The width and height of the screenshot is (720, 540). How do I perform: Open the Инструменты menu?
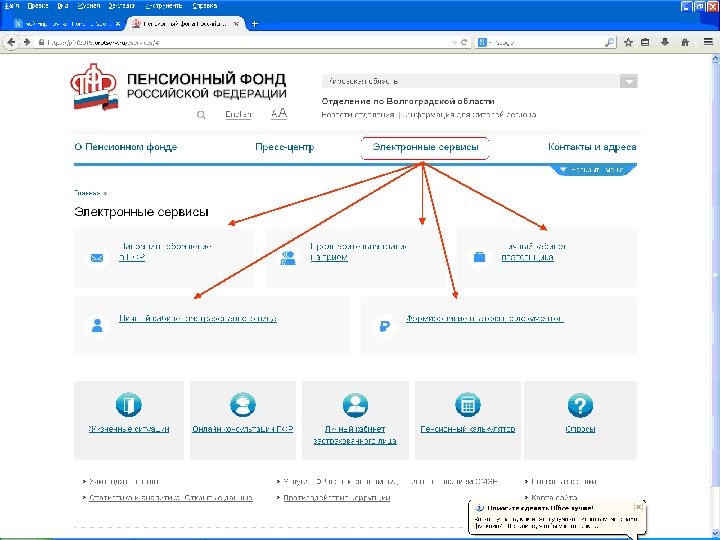click(163, 6)
